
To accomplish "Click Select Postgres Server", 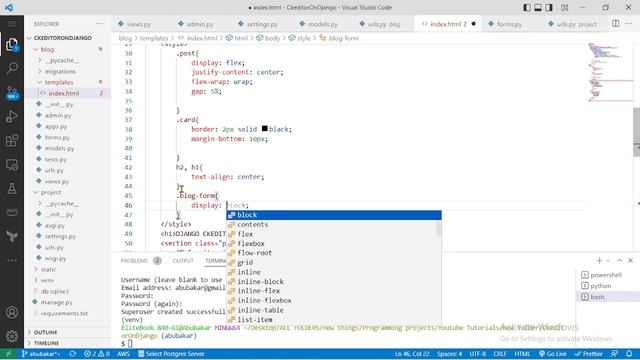I will 171,354.
